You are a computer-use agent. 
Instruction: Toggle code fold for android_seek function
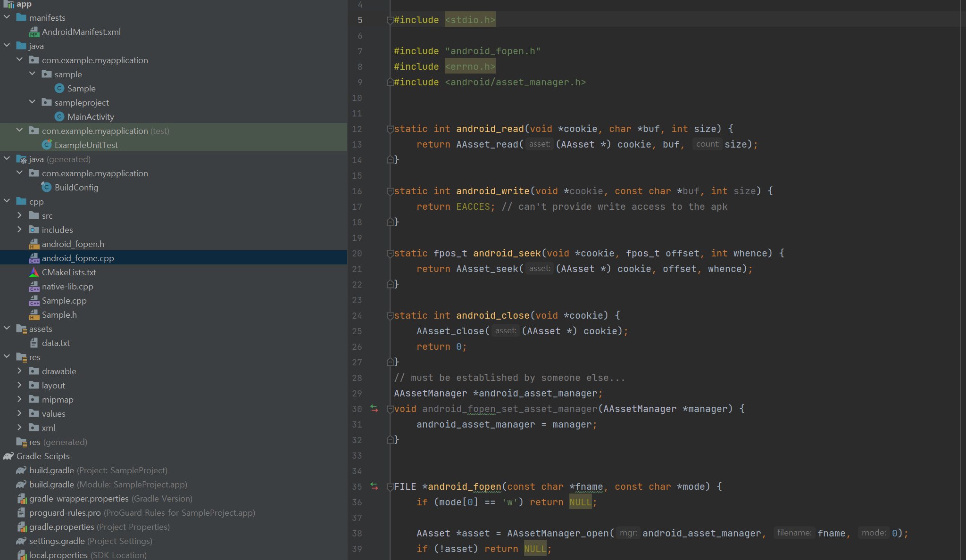coord(390,253)
